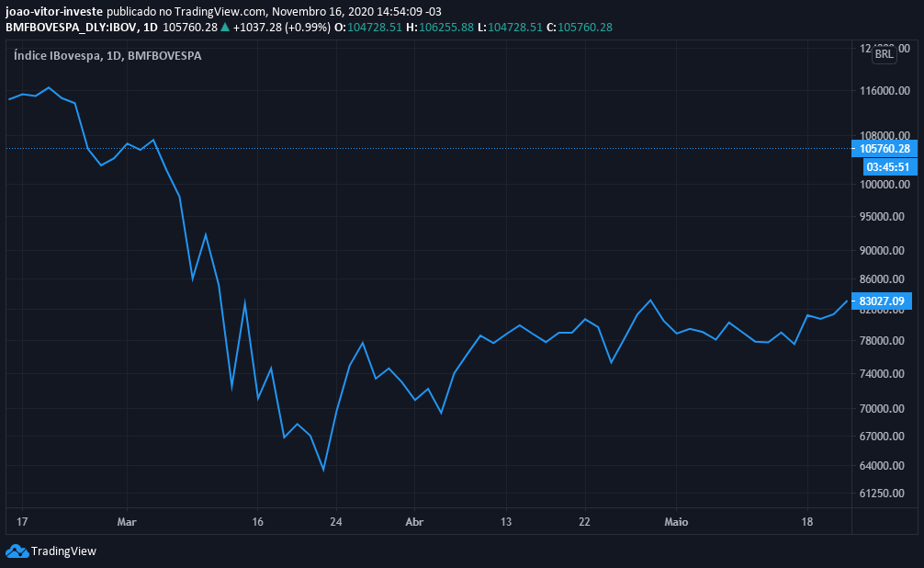924x568 pixels.
Task: Click the 83027.09 last value label
Action: [882, 301]
